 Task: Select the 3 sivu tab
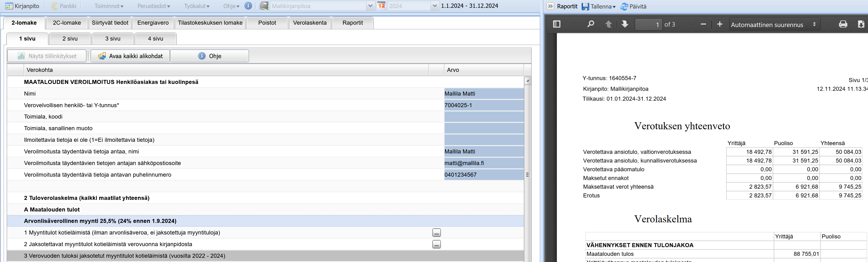coord(113,39)
